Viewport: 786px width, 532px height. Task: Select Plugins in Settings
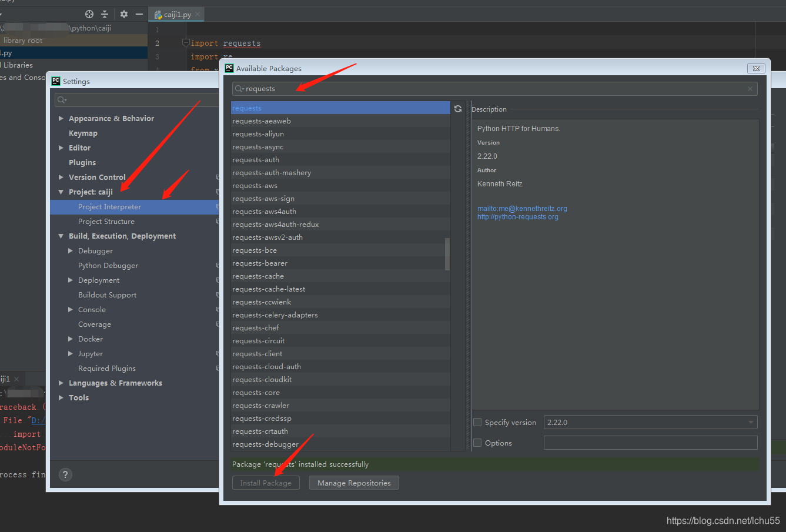[82, 163]
